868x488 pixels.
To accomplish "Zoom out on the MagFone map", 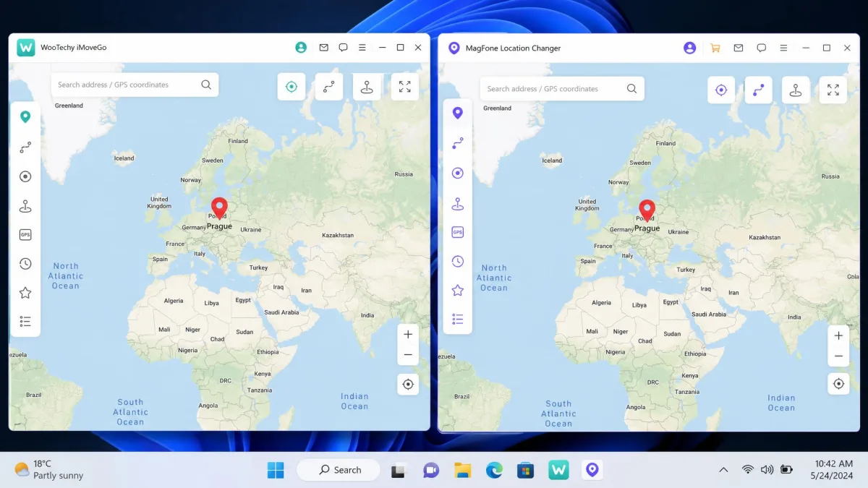I will 838,356.
